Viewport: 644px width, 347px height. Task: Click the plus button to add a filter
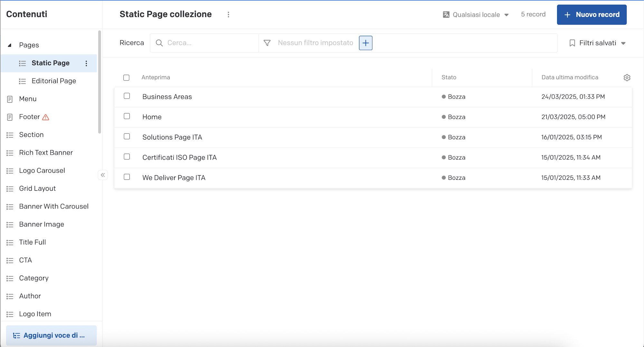[x=365, y=43]
